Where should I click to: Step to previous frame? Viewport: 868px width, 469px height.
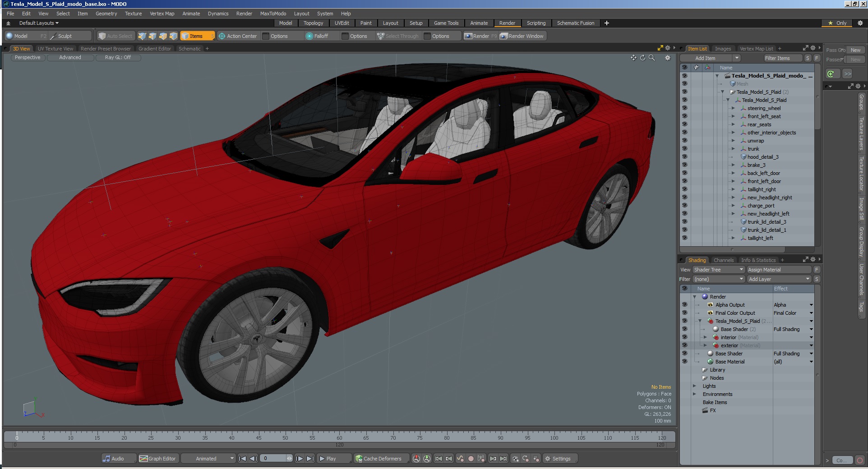254,459
